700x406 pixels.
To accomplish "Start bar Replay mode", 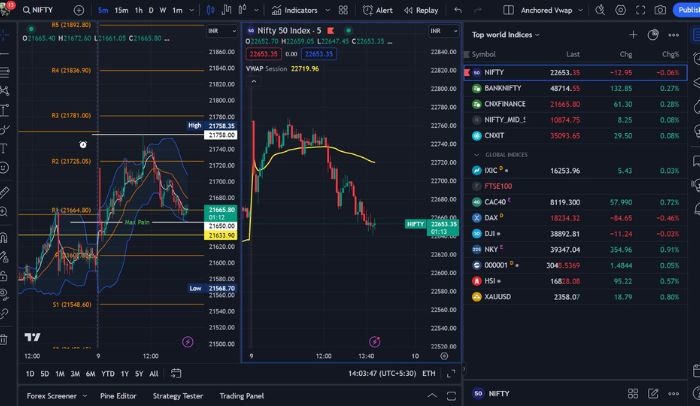I will pos(421,10).
